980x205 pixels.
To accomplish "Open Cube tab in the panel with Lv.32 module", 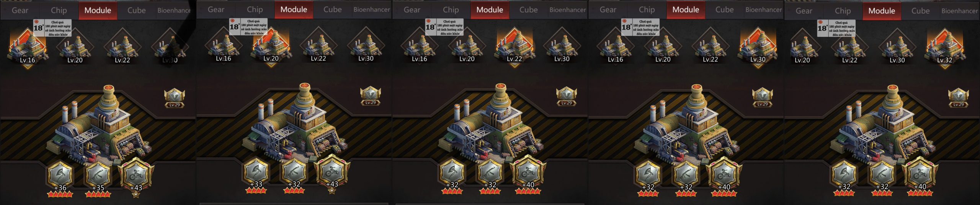I will pos(920,11).
